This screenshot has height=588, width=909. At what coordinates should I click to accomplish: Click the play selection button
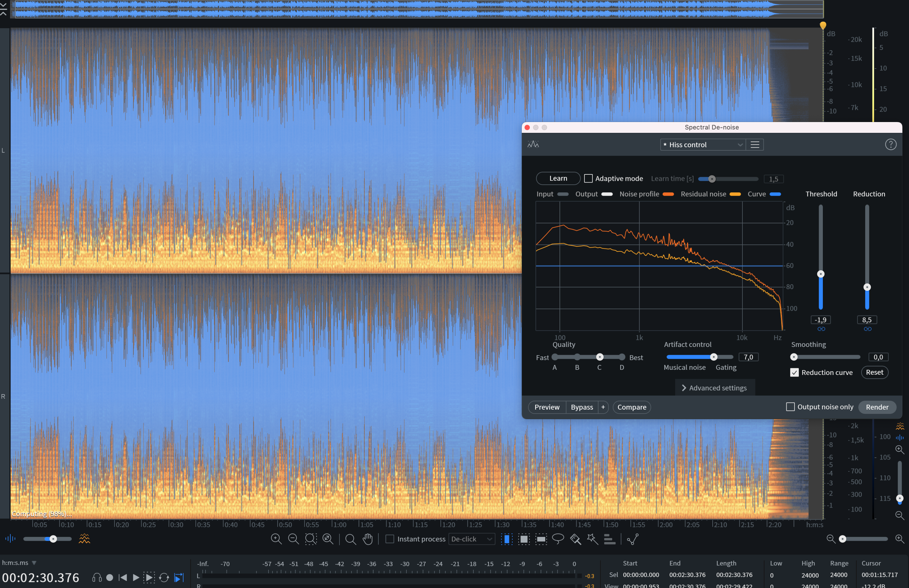pyautogui.click(x=149, y=577)
